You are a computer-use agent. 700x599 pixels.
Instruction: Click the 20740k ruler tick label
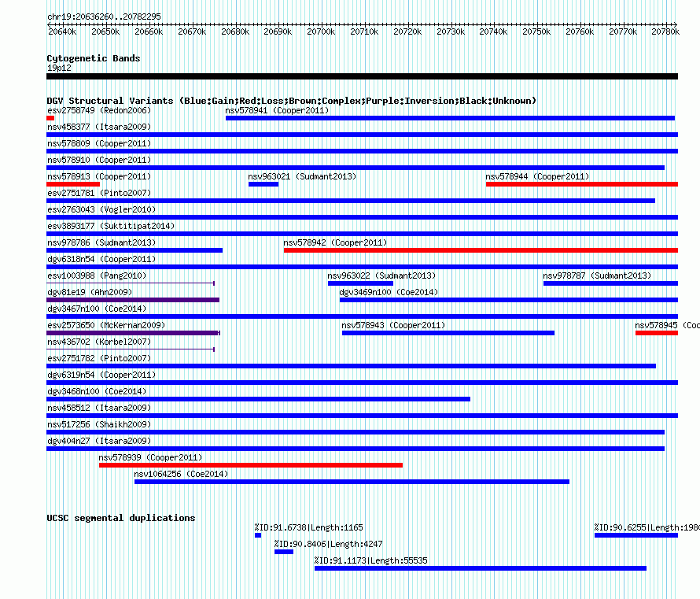click(493, 31)
